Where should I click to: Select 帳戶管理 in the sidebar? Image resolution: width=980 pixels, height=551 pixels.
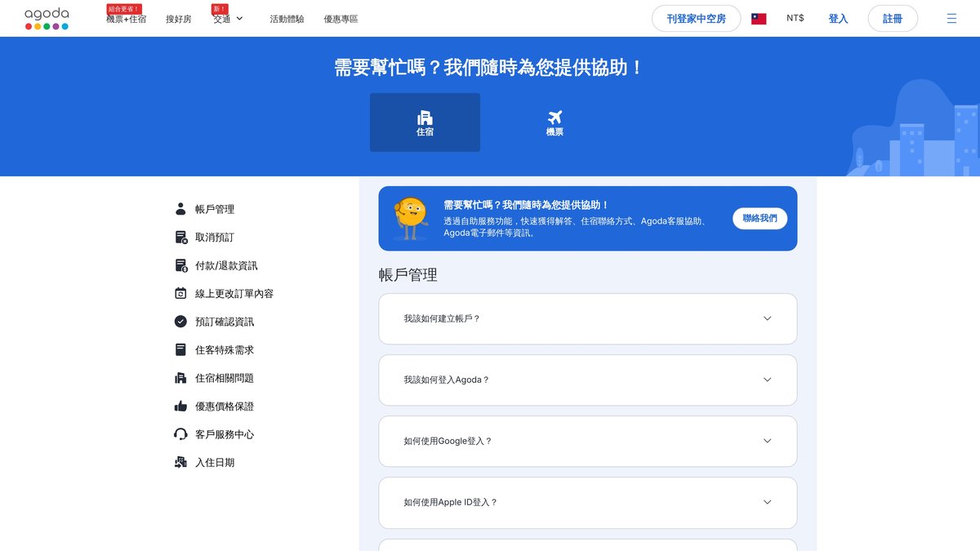tap(215, 209)
